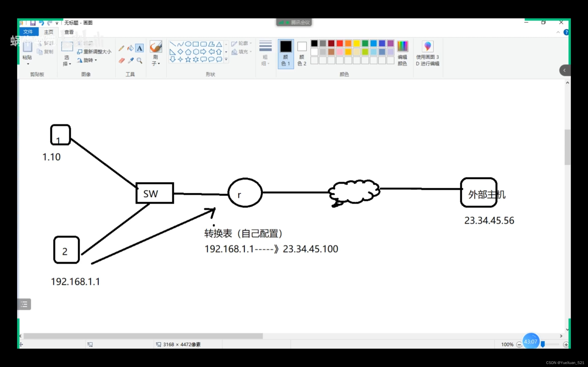
Task: Select the Magnifier tool
Action: 140,60
